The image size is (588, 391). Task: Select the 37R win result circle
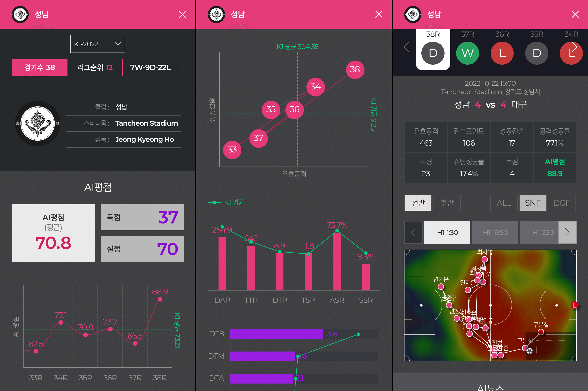(x=467, y=53)
